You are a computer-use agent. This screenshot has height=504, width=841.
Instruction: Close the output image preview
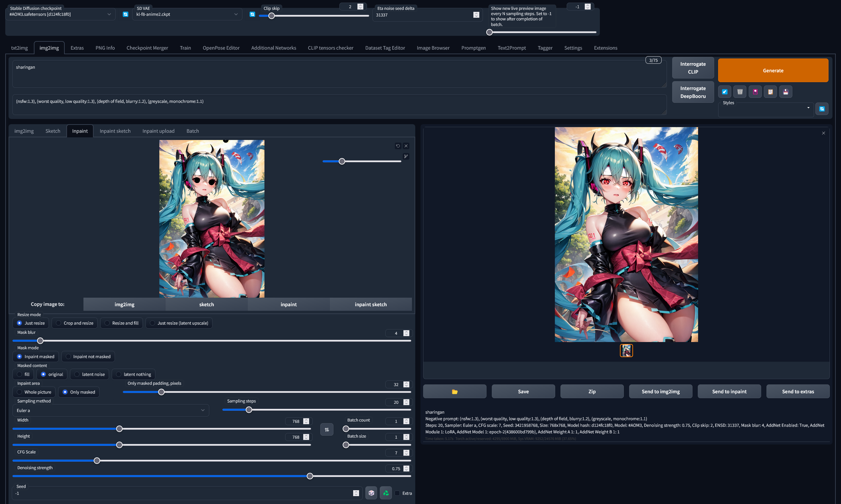click(823, 133)
